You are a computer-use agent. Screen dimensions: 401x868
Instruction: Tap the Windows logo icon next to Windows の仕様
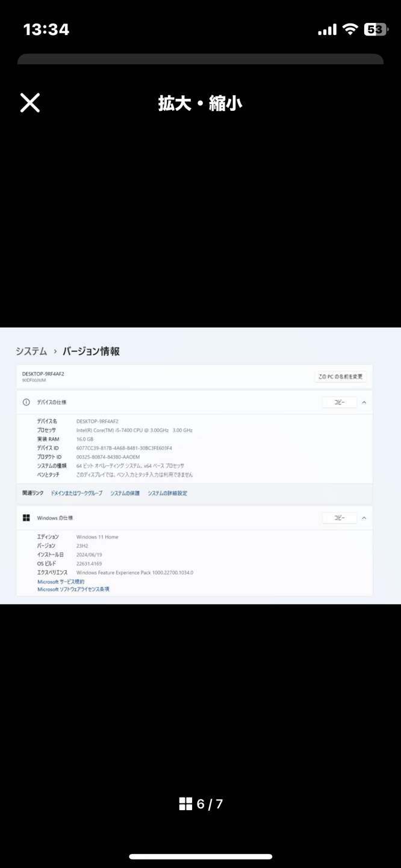pos(26,518)
